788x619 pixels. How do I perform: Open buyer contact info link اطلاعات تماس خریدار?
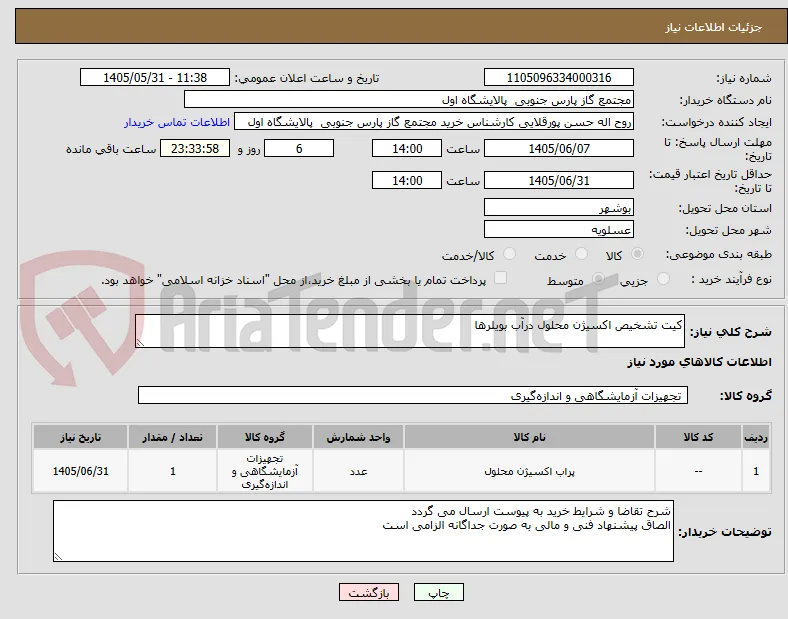177,122
